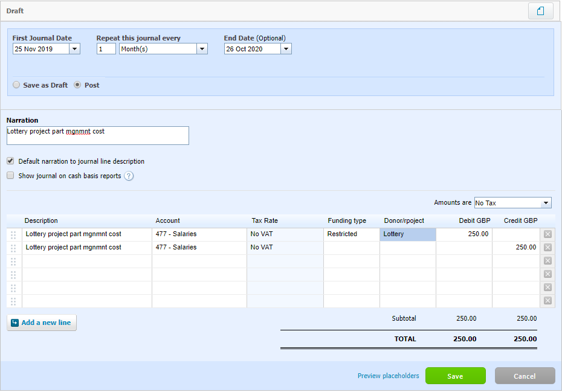The image size is (562, 392).
Task: Select the Save as Draft radio button
Action: [x=16, y=85]
